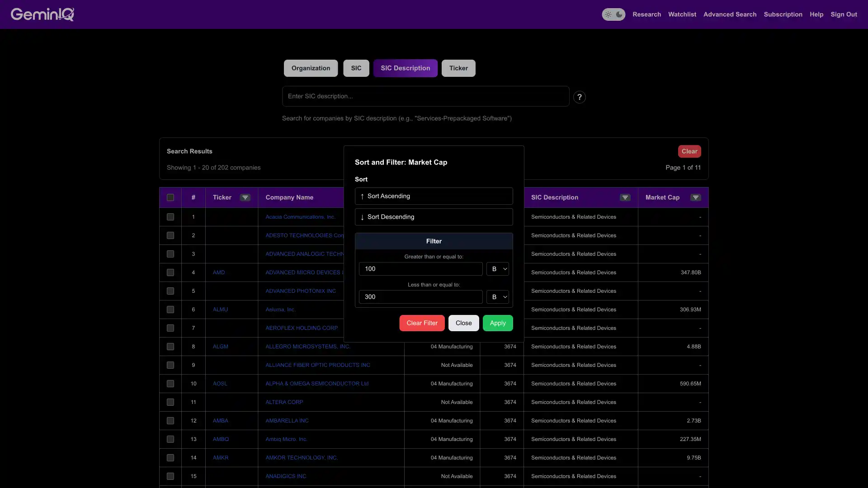Image resolution: width=868 pixels, height=488 pixels.
Task: Open the filter icon on Market Cap column
Action: pos(695,197)
